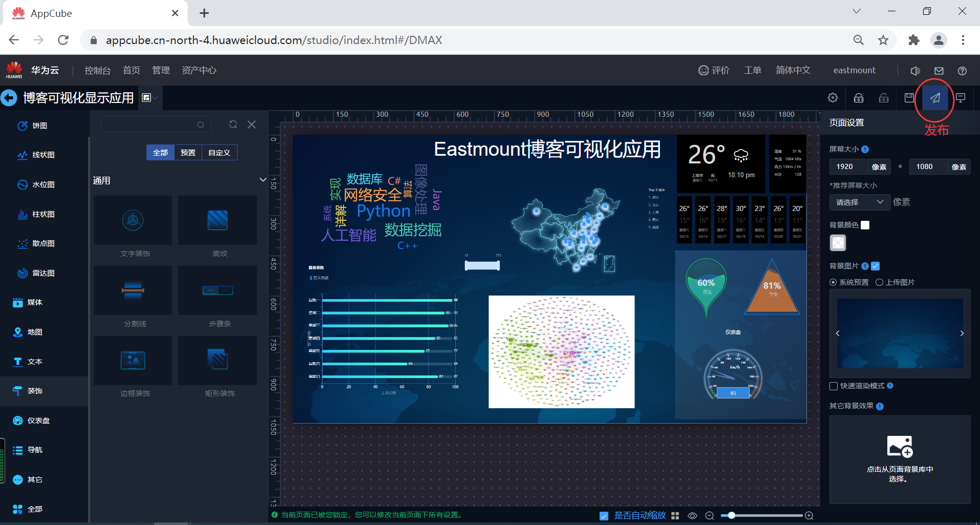Open the 推荐屏幕大小 请选择 dropdown
Screen dimensions: 980x525
click(x=860, y=202)
